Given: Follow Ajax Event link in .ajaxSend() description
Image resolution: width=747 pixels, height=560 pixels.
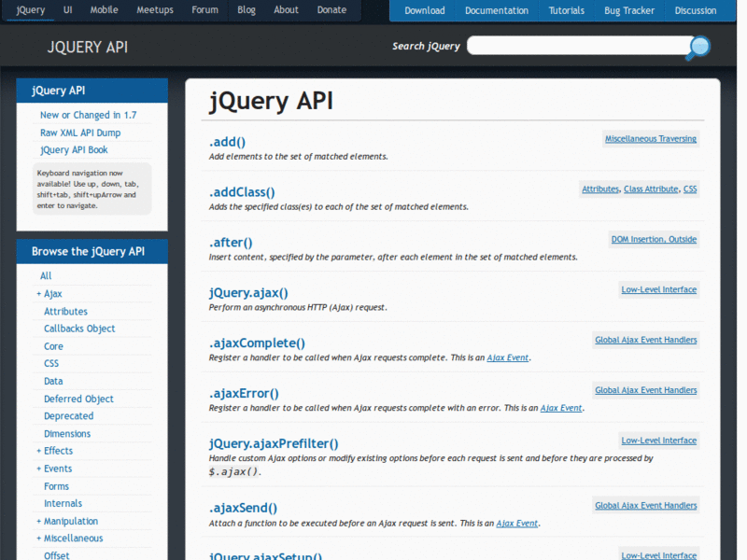Looking at the screenshot, I should [x=517, y=524].
